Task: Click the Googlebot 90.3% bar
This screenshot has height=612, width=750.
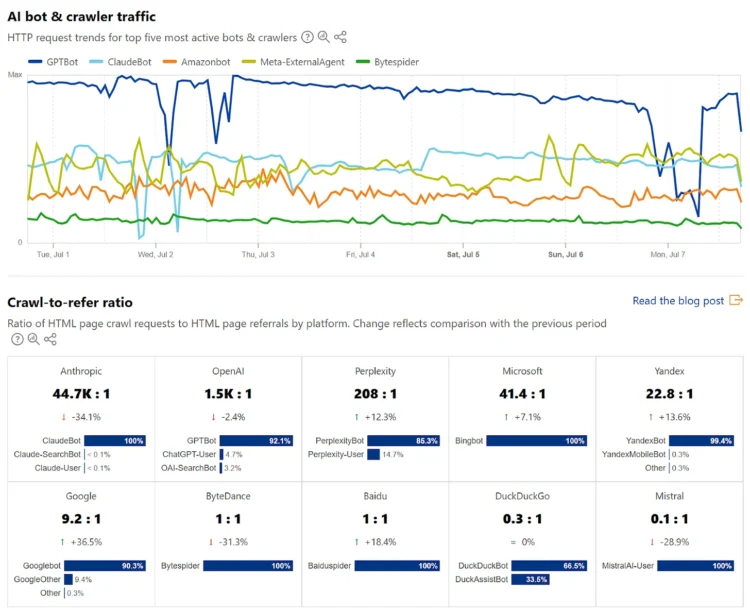Action: [109, 565]
